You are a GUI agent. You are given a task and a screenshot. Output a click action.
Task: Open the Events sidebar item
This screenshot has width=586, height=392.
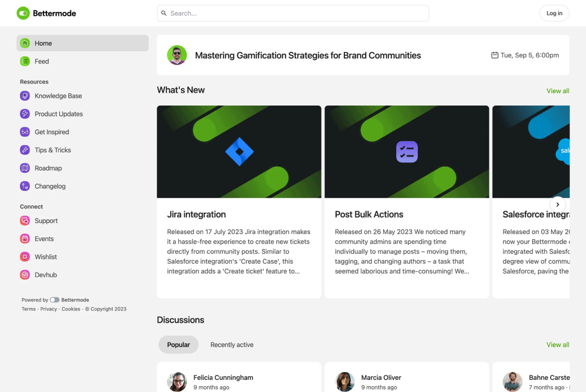pos(83,239)
